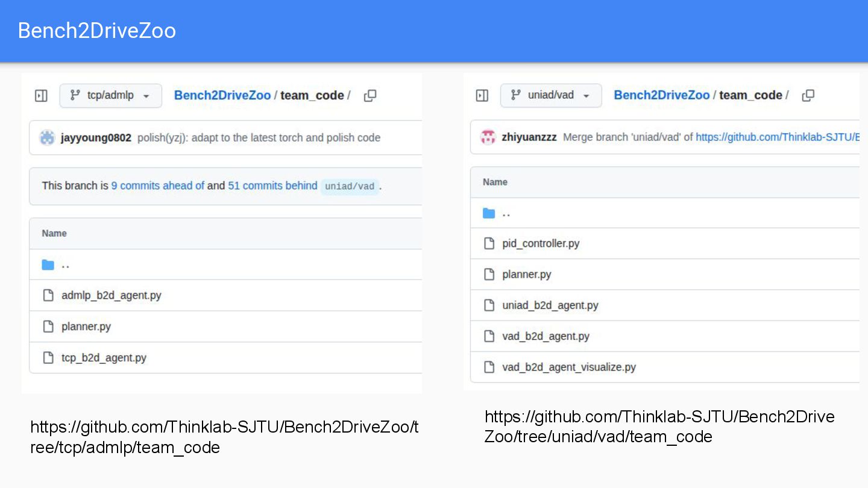Toggle the right file tree side panel
Viewport: 868px width, 488px height.
click(482, 95)
